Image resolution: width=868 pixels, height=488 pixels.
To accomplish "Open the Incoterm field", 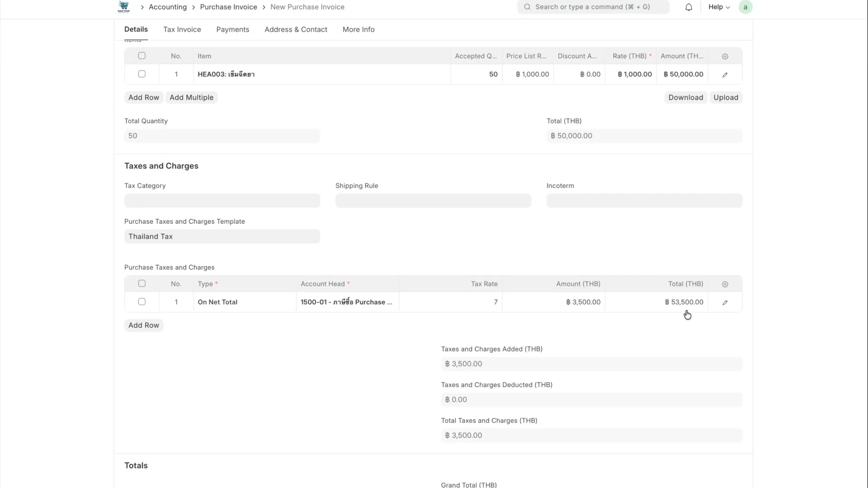I will tap(644, 201).
